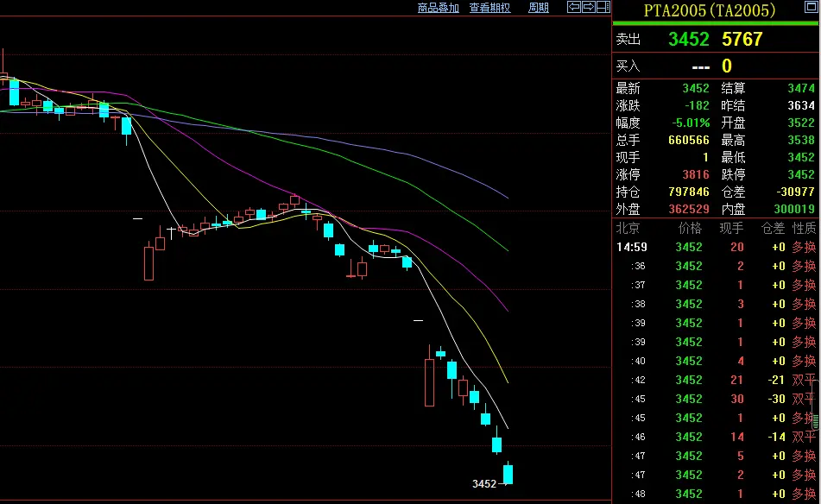
Task: Open 查看期权 options link
Action: pyautogui.click(x=489, y=8)
